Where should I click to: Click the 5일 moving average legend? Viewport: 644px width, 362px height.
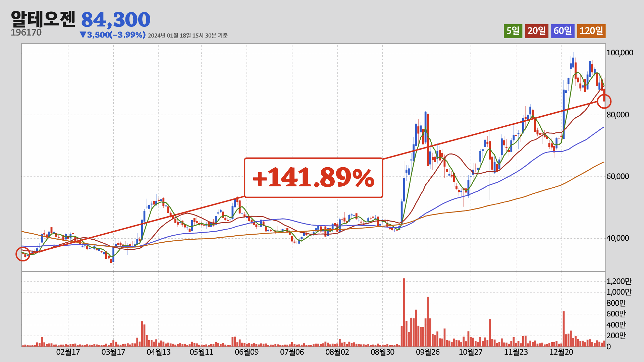tap(513, 31)
